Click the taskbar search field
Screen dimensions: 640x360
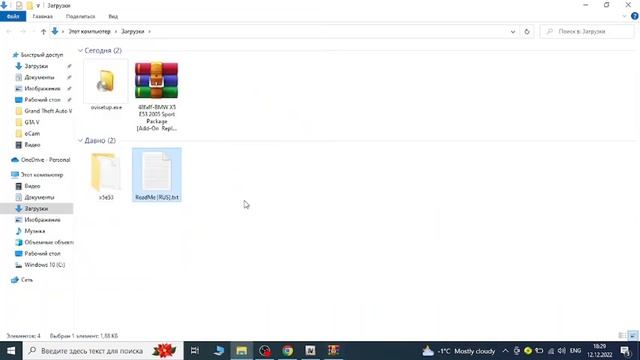(x=103, y=351)
